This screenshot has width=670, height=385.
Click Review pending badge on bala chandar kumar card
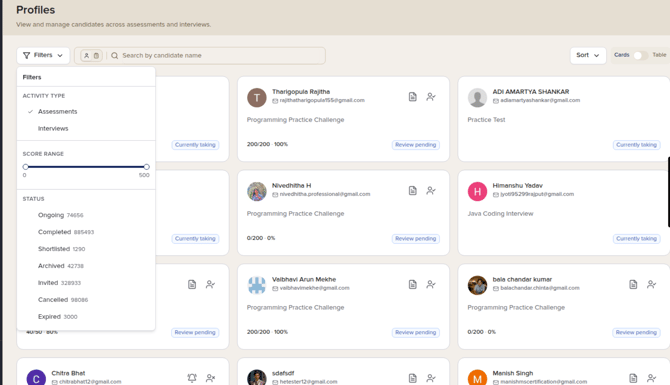click(636, 332)
